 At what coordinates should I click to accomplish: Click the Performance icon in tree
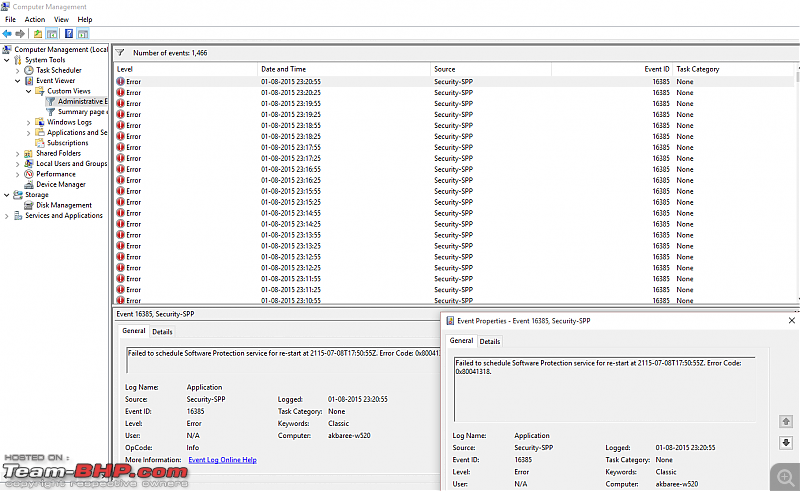pyautogui.click(x=29, y=174)
